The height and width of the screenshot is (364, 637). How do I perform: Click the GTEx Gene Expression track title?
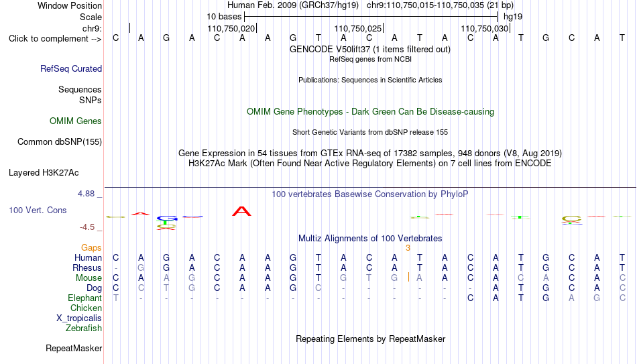(x=370, y=153)
